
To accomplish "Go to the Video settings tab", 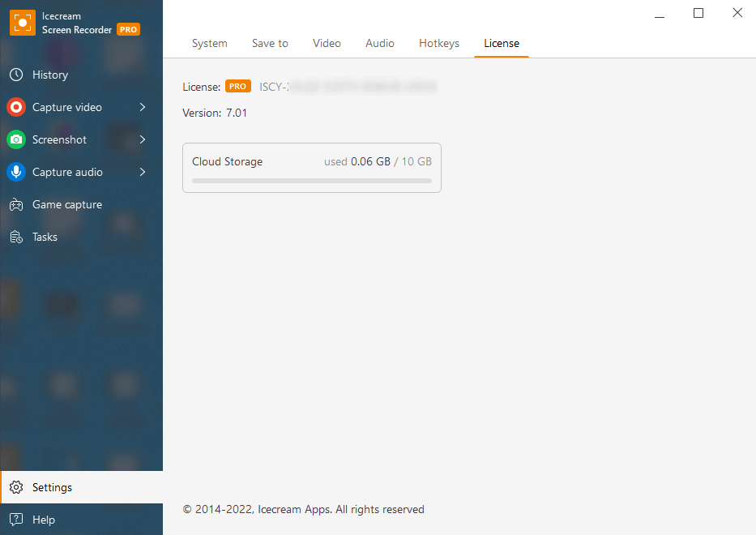I will tap(327, 43).
